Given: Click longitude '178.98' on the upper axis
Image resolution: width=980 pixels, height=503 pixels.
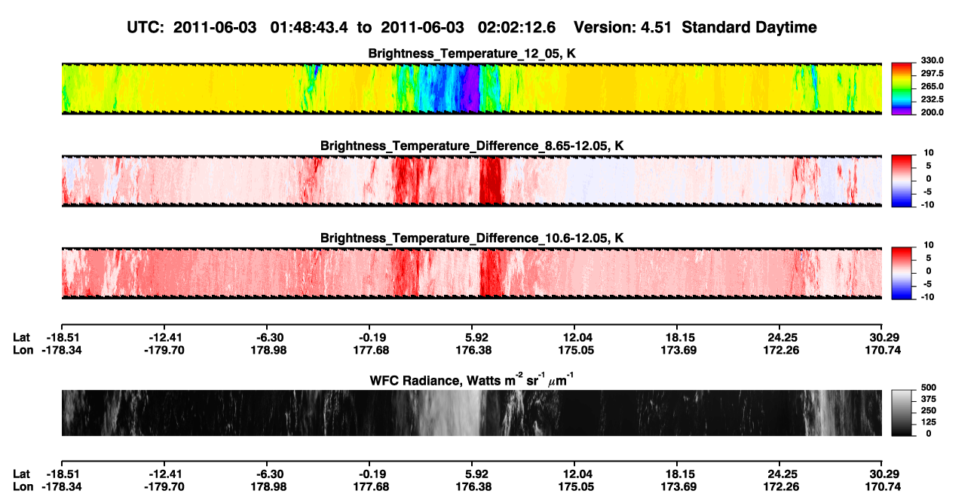Looking at the screenshot, I should coord(268,350).
